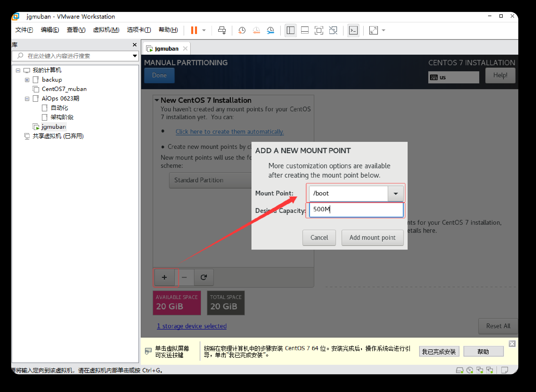
Task: Open the library search dropdown arrow
Action: pyautogui.click(x=135, y=56)
